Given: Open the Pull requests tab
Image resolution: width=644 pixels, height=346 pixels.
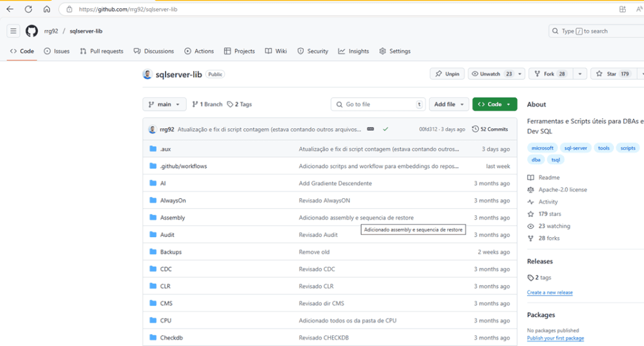Looking at the screenshot, I should [101, 51].
